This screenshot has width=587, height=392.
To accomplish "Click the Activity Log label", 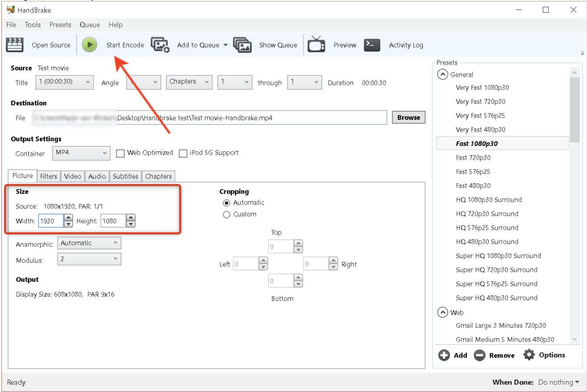I will pyautogui.click(x=406, y=45).
